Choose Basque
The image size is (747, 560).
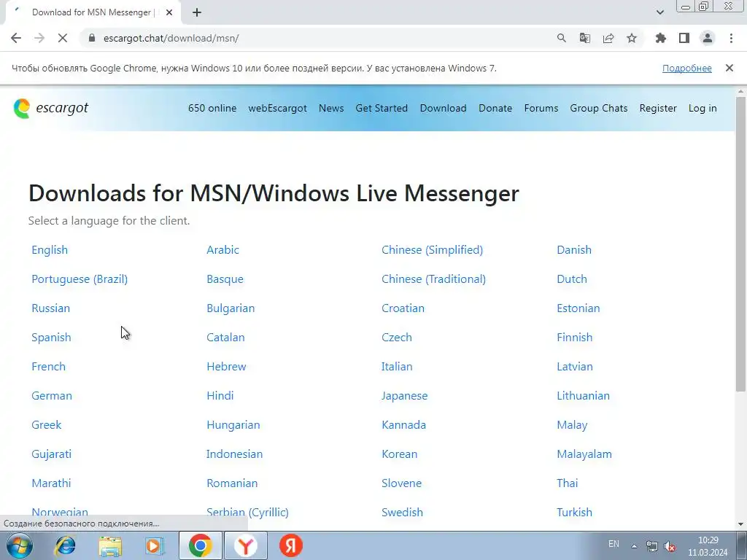(x=225, y=279)
